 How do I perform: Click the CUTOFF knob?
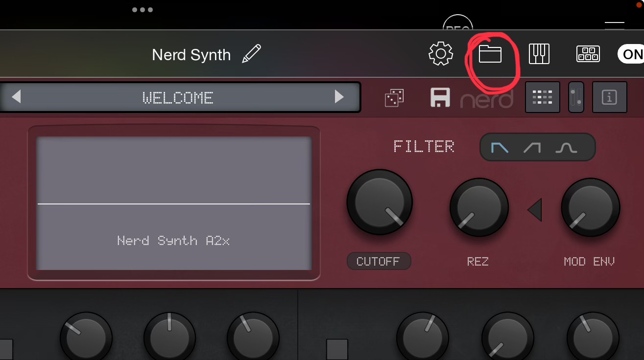380,202
